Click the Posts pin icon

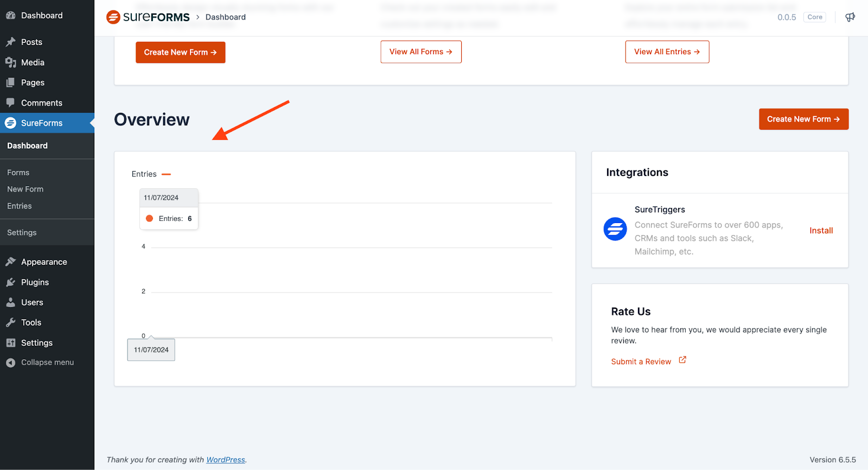(x=10, y=42)
